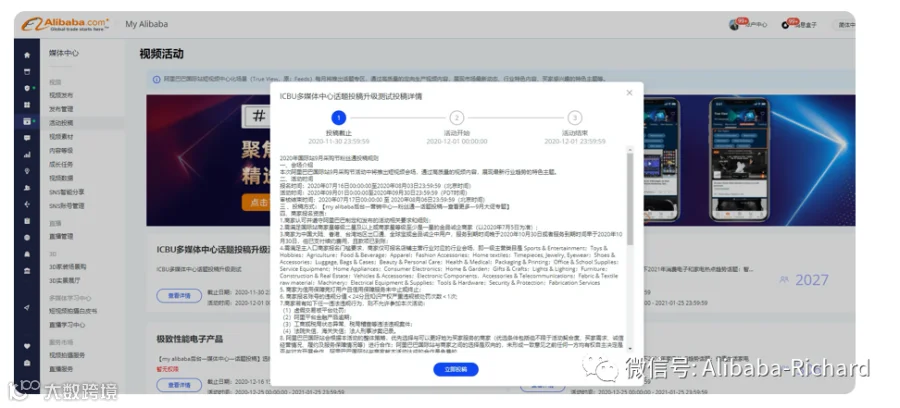
Task: Open 内容等级 menu item
Action: tap(61, 150)
